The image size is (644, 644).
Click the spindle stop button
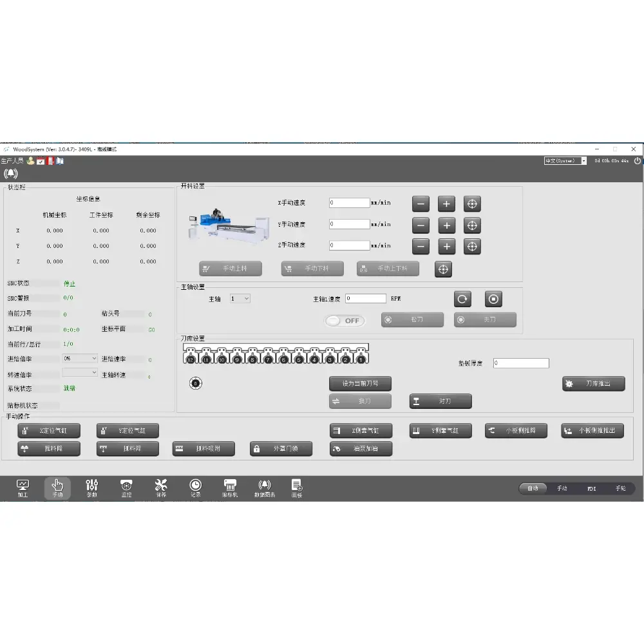click(493, 299)
